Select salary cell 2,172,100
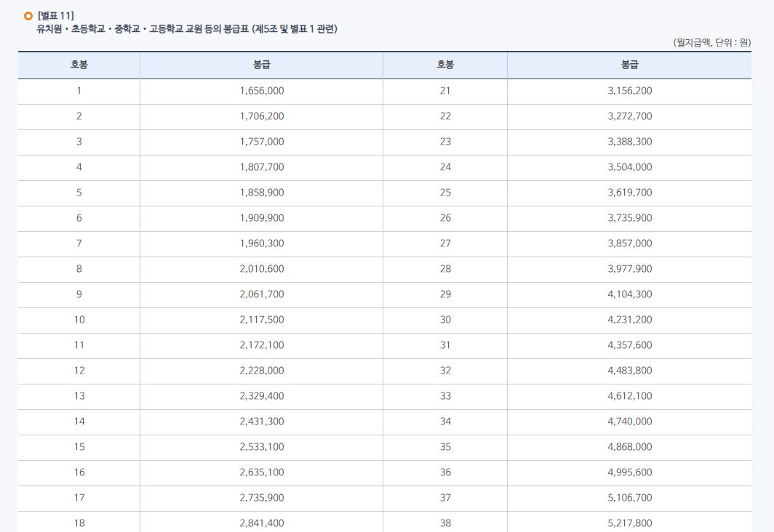This screenshot has width=774, height=532. [262, 345]
